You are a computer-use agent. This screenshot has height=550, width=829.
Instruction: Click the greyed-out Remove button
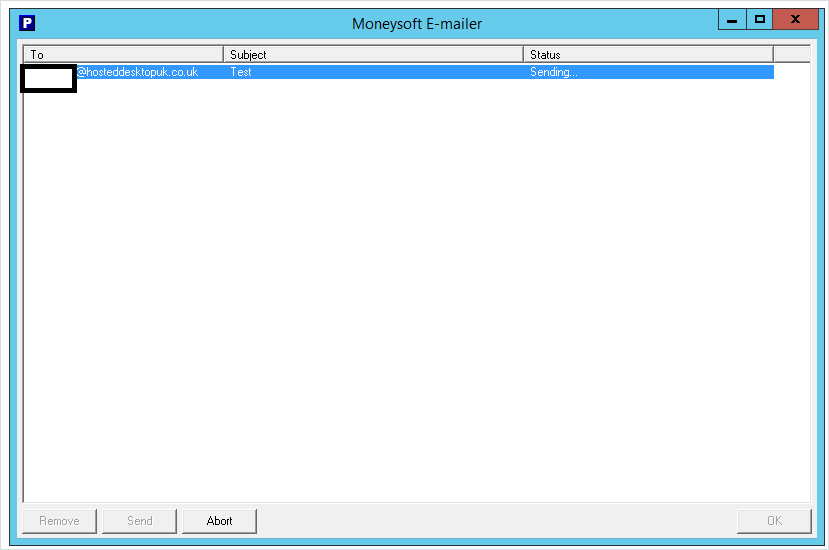tap(59, 521)
